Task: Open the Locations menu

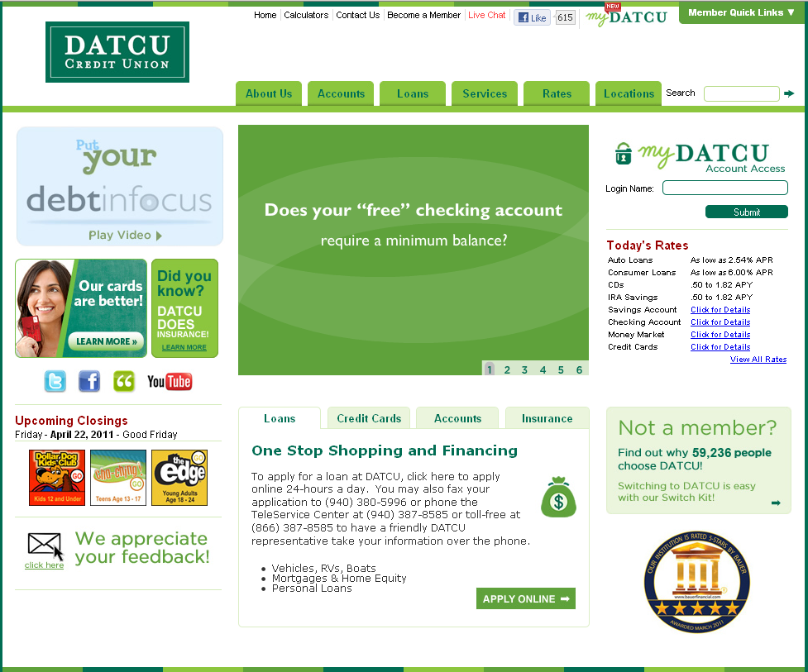Action: click(629, 93)
